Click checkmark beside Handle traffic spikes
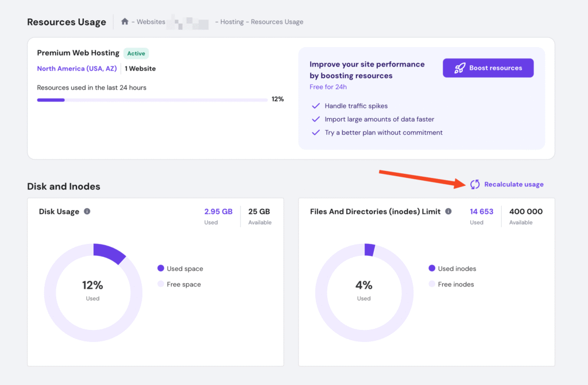This screenshot has width=588, height=385. pyautogui.click(x=315, y=106)
